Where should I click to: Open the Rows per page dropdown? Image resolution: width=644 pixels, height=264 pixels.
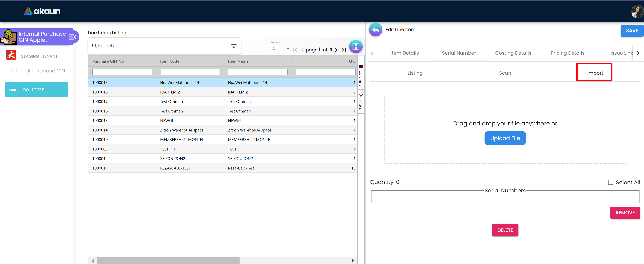point(280,49)
